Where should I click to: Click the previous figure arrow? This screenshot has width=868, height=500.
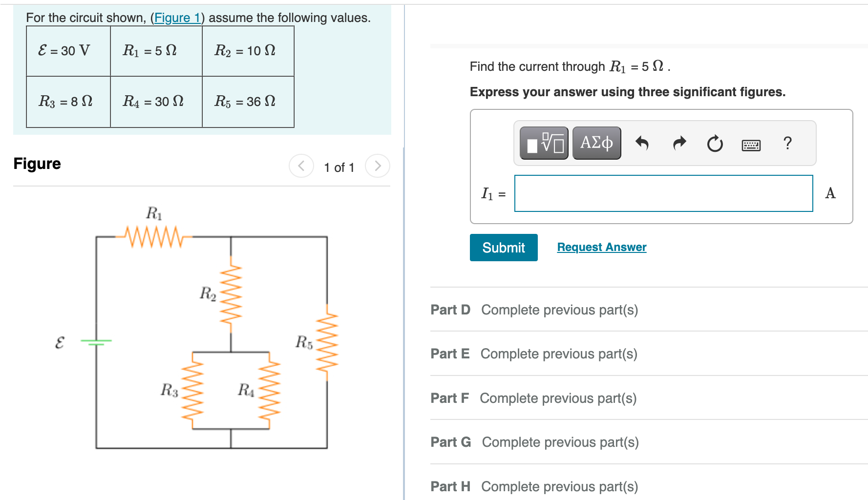pyautogui.click(x=301, y=166)
